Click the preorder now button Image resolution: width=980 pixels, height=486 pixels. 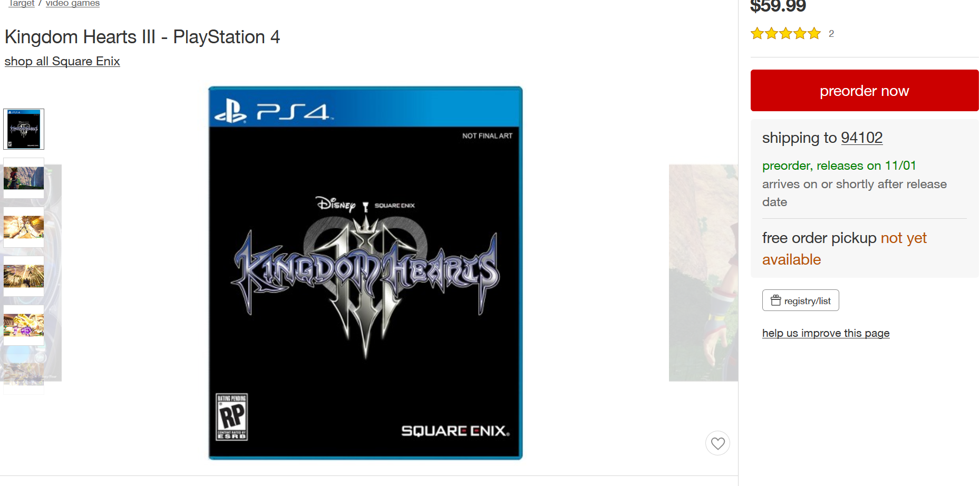(865, 91)
